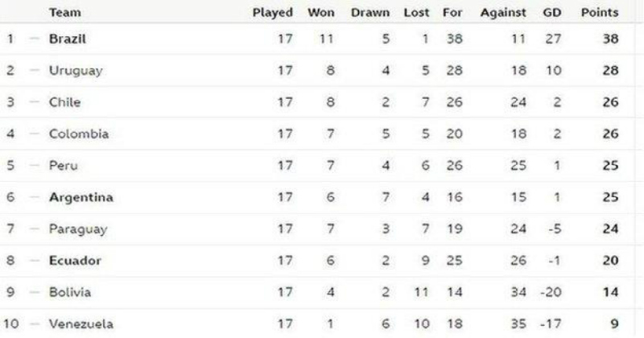644x338 pixels.
Task: Click the Won column header
Action: [x=320, y=13]
